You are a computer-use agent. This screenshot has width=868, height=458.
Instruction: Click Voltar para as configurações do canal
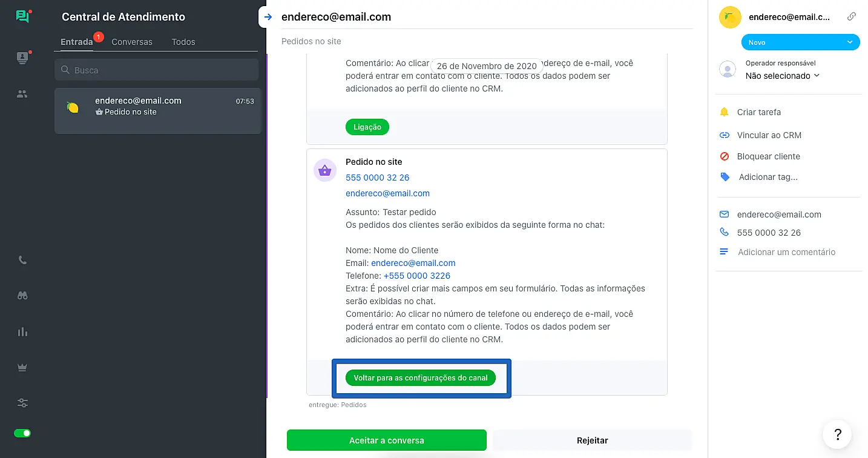(x=421, y=378)
